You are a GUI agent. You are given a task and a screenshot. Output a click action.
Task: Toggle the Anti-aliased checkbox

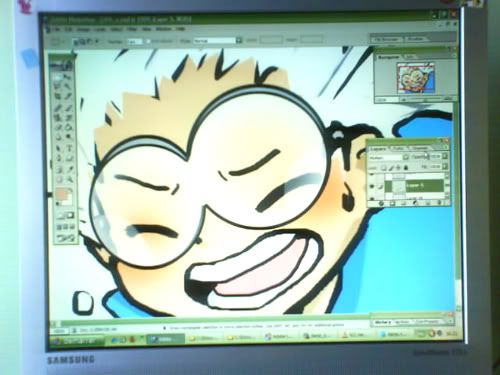point(149,41)
